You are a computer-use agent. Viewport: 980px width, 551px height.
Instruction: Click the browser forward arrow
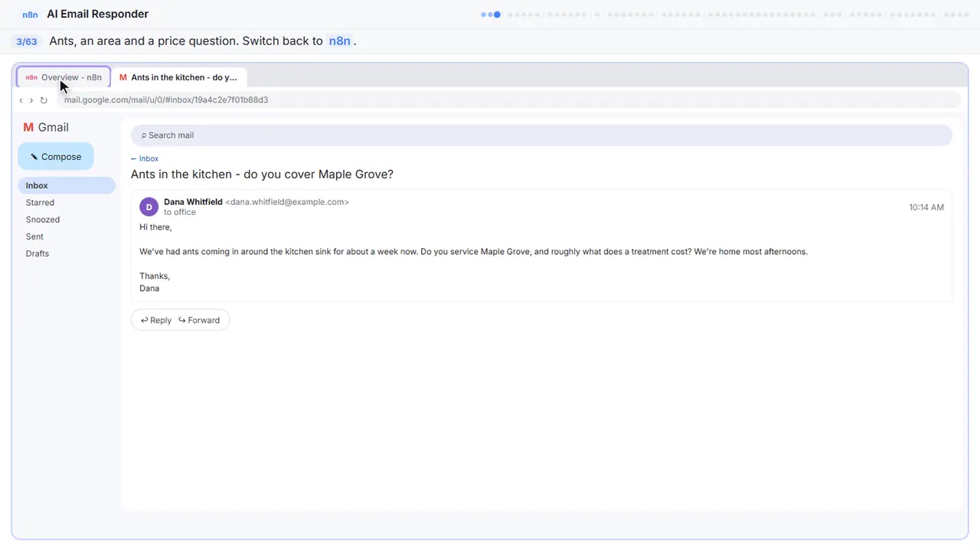[x=31, y=100]
